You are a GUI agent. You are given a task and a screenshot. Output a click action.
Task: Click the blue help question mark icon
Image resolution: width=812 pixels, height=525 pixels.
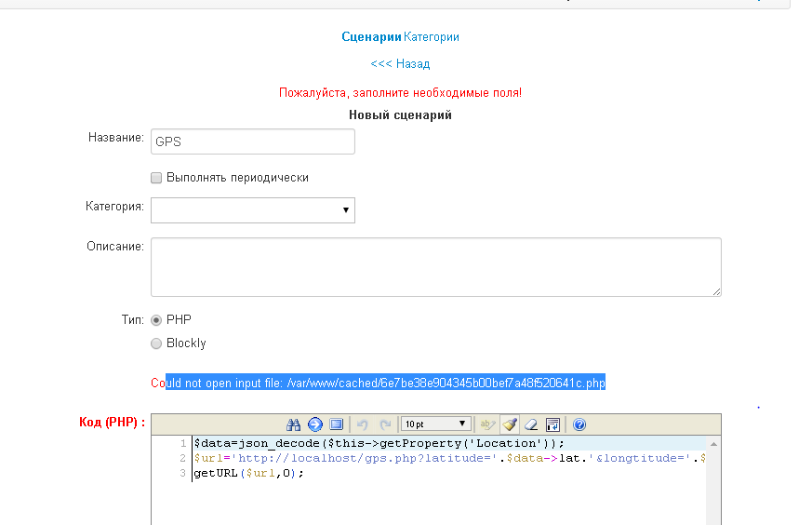579,424
